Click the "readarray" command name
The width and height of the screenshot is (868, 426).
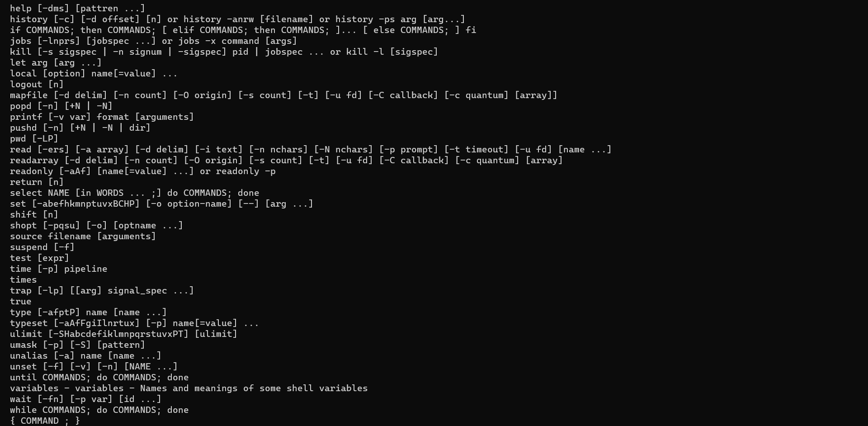click(34, 161)
